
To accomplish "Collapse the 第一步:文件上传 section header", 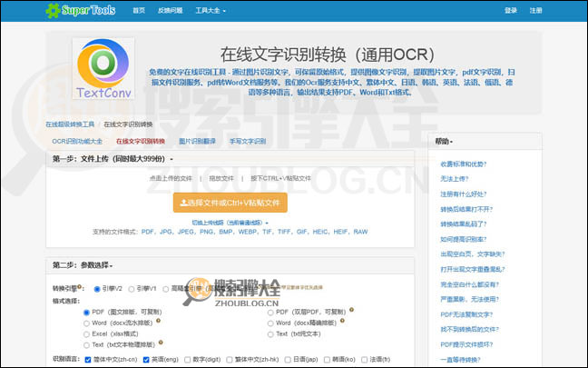I will (x=230, y=159).
